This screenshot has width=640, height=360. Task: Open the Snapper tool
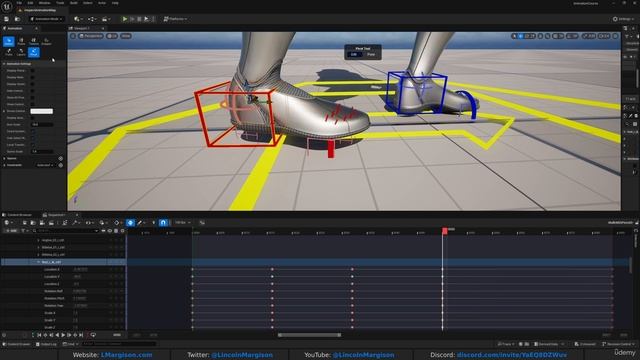click(47, 41)
